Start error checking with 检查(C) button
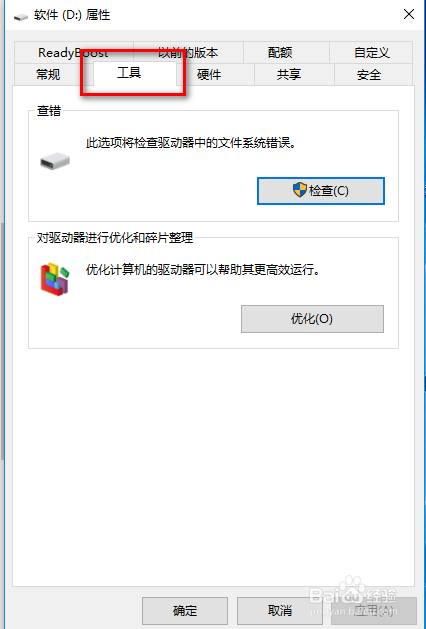426x629 pixels. tap(321, 191)
